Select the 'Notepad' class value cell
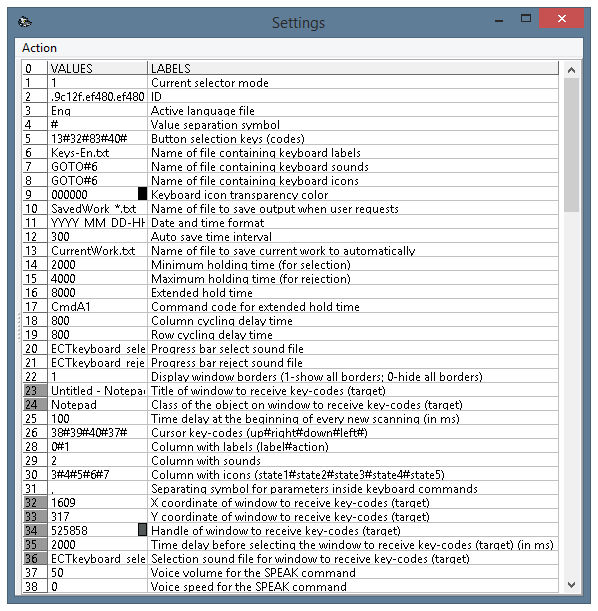 97,404
